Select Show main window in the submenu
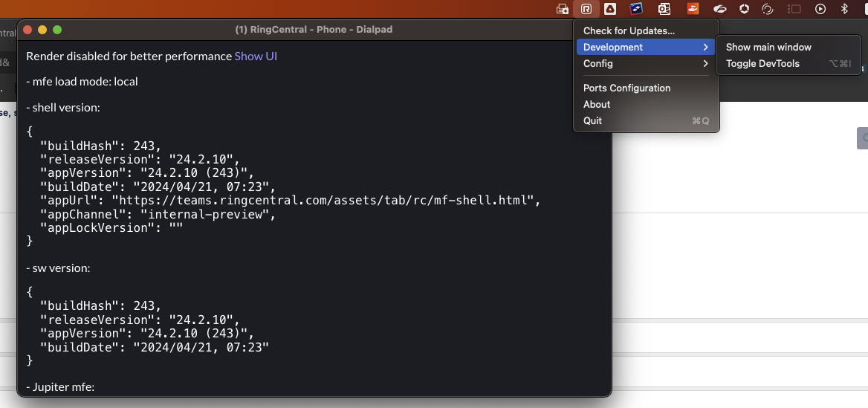The height and width of the screenshot is (408, 868). 788,47
